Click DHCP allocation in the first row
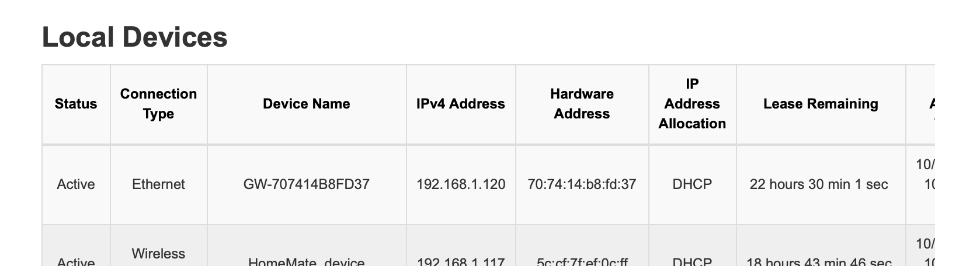 [x=692, y=184]
